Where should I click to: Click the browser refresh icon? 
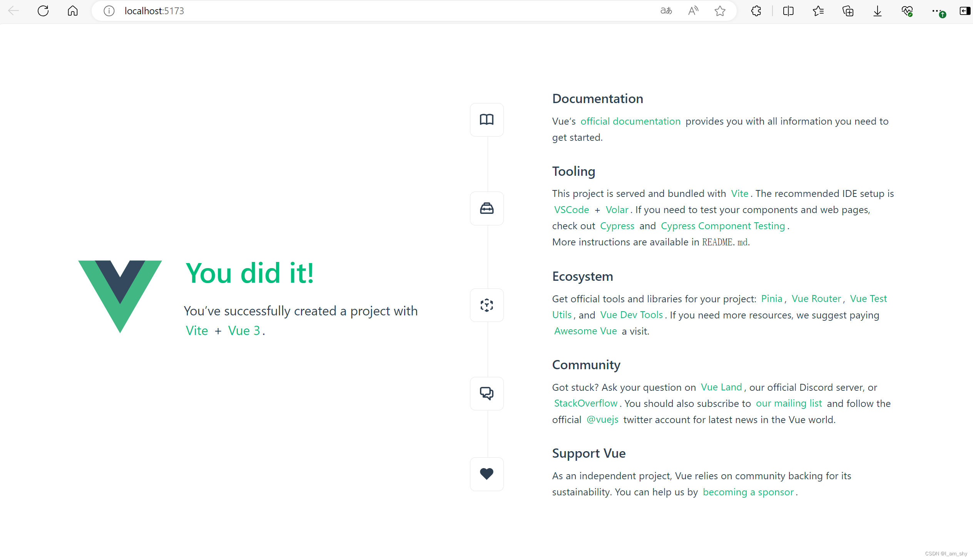43,11
